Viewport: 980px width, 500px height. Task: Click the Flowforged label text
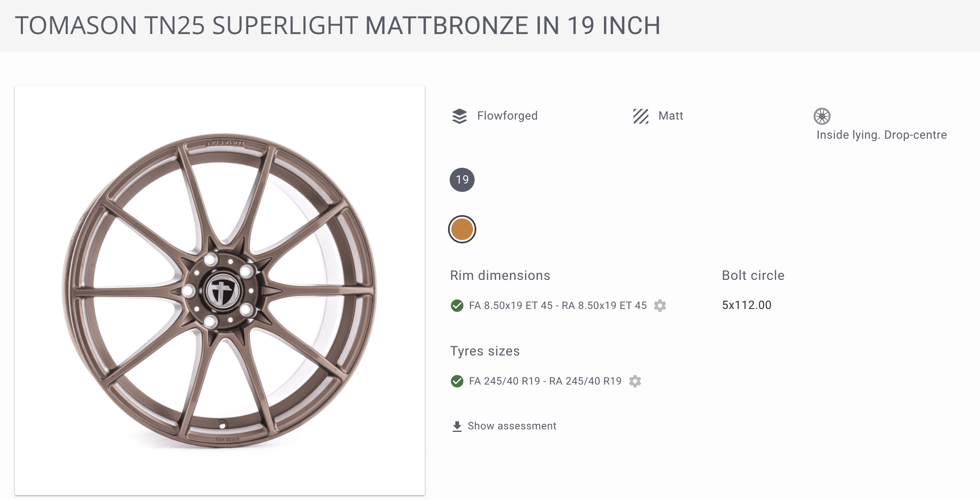click(x=507, y=116)
